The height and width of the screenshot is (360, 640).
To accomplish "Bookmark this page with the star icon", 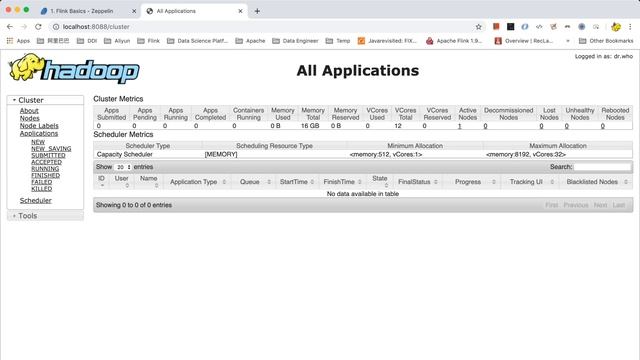I will (478, 27).
